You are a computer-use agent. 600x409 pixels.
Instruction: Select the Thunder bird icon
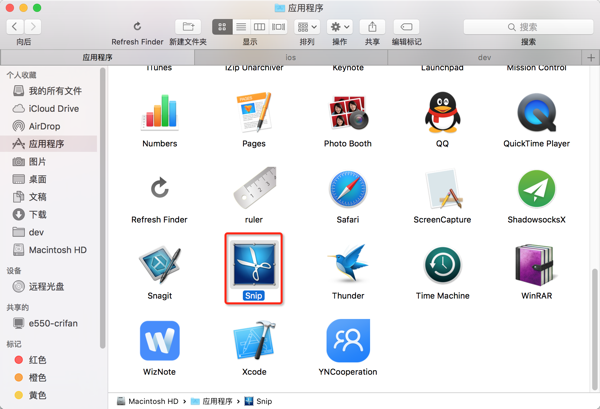(348, 263)
